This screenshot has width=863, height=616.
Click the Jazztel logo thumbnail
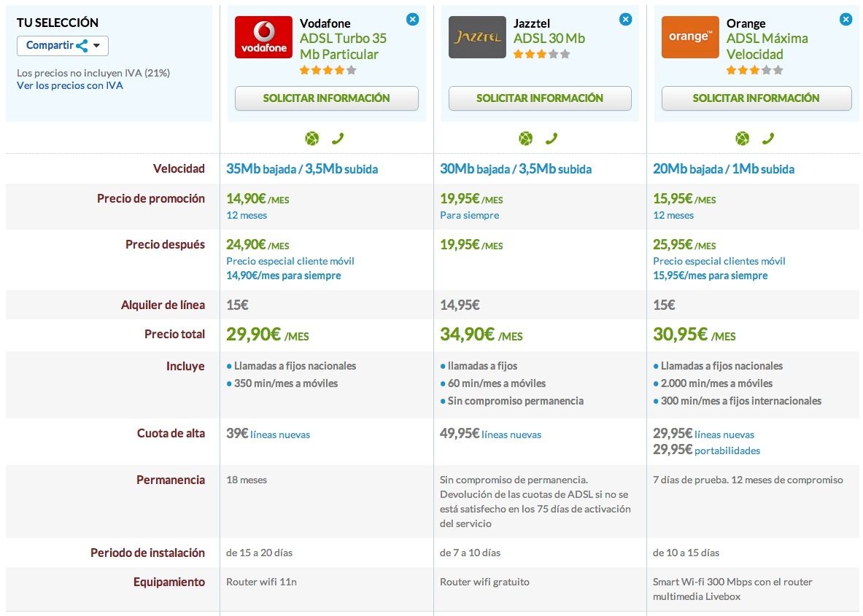click(x=476, y=37)
